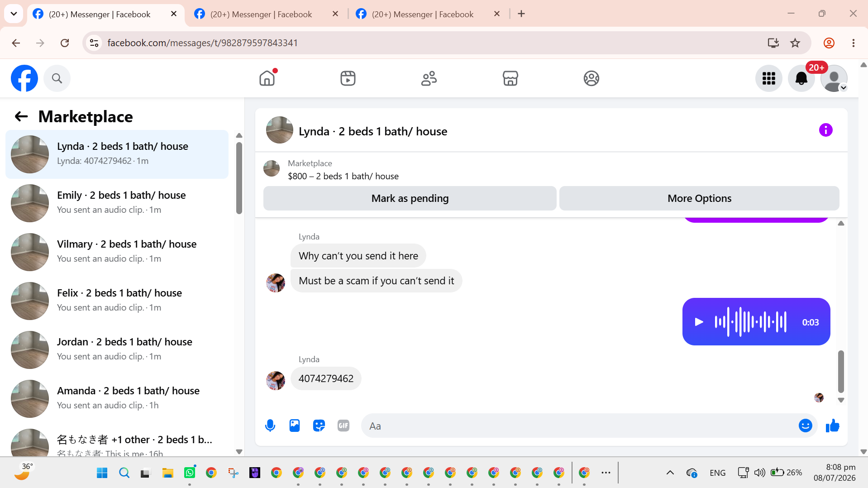Image resolution: width=868 pixels, height=488 pixels.
Task: Open Windows taskbar search
Action: click(124, 473)
